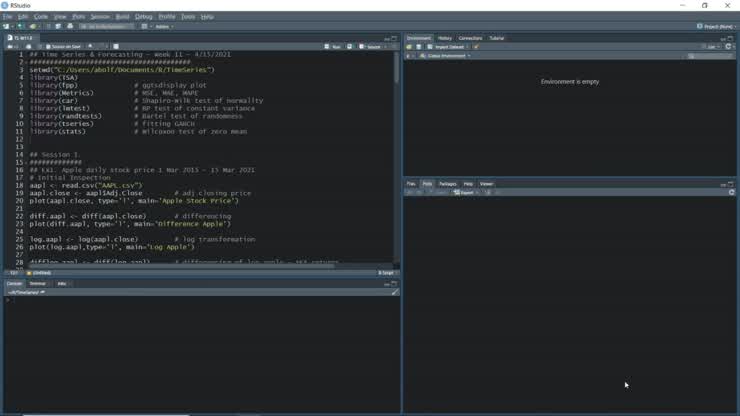Click the Source button in editor toolbar
This screenshot has width=740, height=416.
(x=370, y=47)
